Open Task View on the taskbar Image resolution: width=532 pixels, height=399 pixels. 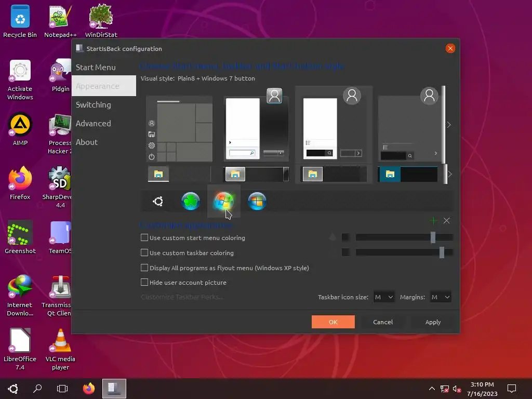[x=62, y=389]
